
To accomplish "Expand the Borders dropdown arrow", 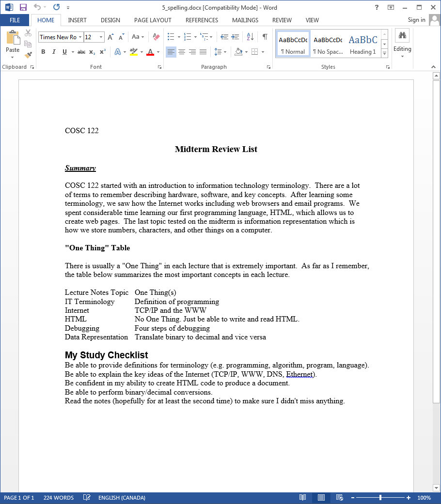I will tap(263, 52).
